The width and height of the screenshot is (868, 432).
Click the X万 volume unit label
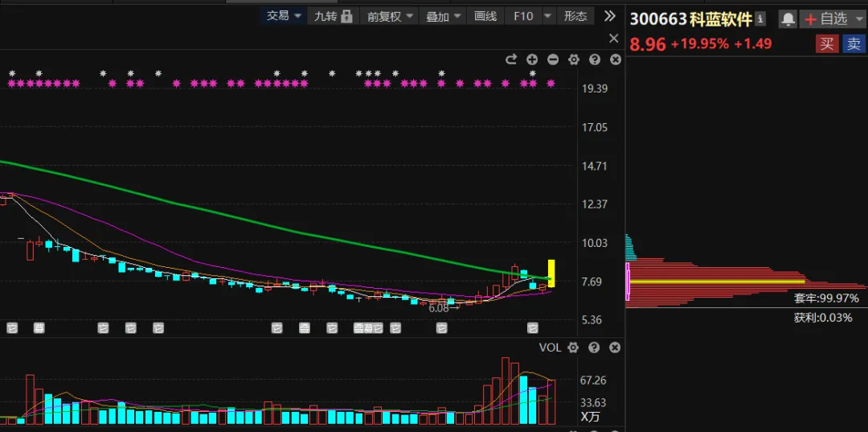pyautogui.click(x=590, y=417)
